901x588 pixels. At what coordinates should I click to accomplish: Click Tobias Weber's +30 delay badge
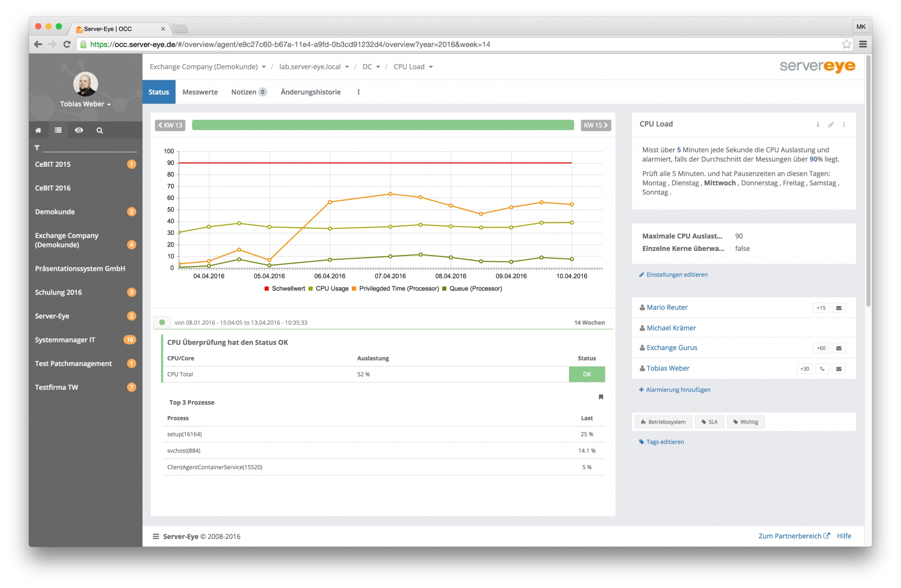(805, 369)
